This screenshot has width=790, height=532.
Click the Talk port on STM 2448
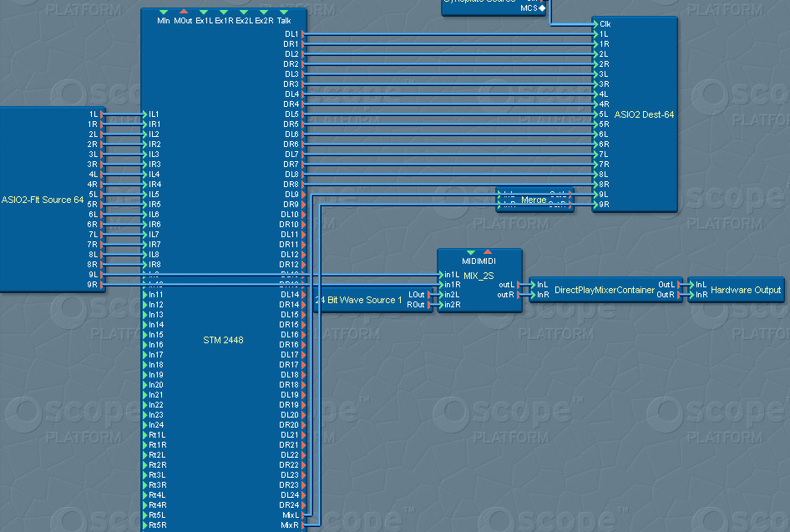coord(284,12)
